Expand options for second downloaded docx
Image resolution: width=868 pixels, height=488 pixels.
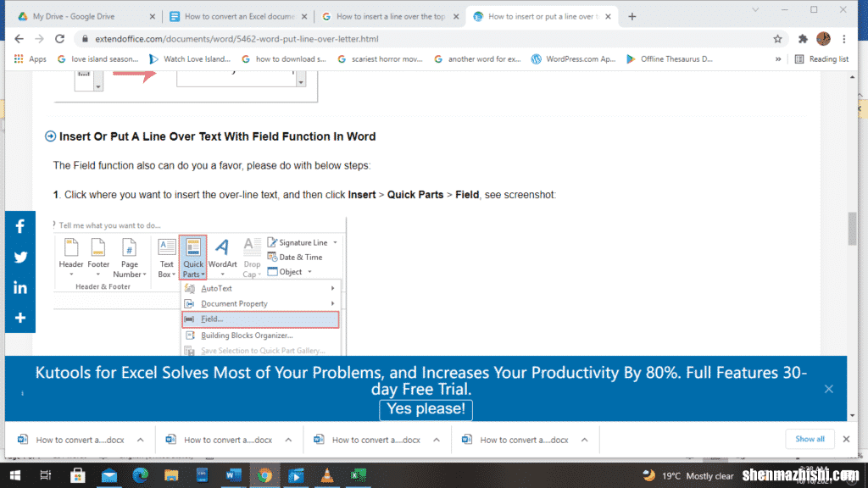click(288, 440)
